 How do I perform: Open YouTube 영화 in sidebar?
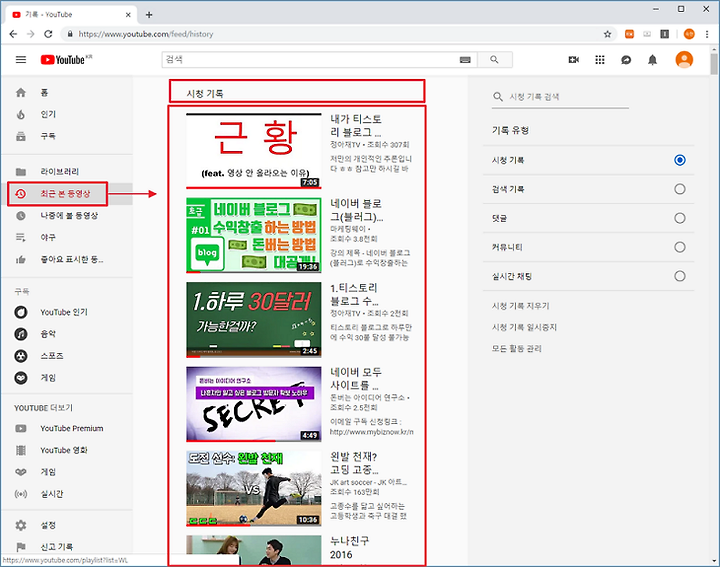[67, 450]
